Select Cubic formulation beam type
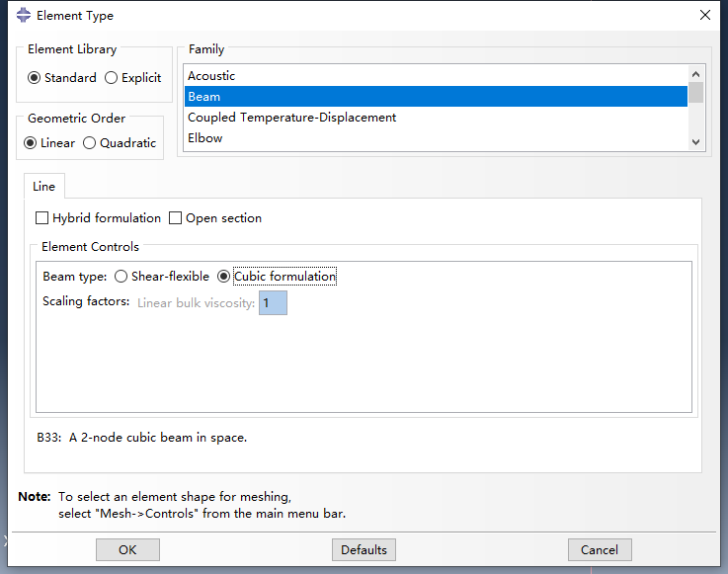728x574 pixels. click(223, 277)
